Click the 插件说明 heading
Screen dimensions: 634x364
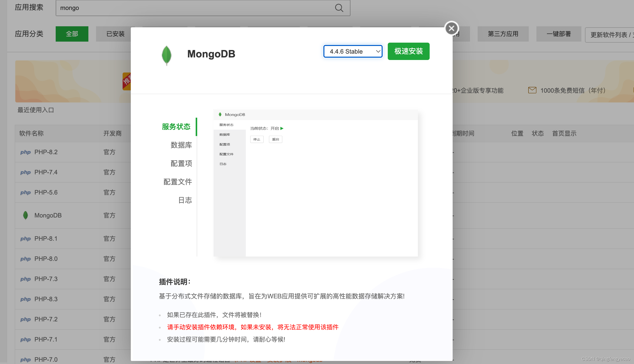tap(175, 282)
